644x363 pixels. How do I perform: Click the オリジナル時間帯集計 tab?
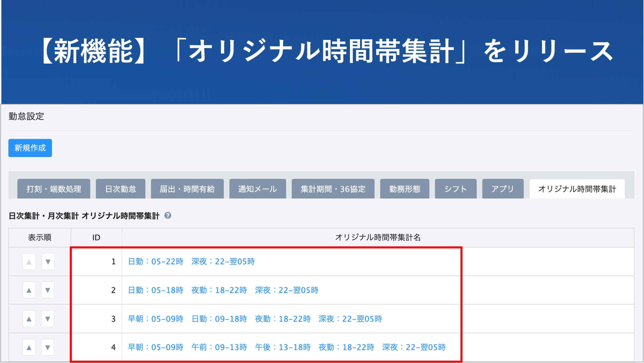coord(577,189)
